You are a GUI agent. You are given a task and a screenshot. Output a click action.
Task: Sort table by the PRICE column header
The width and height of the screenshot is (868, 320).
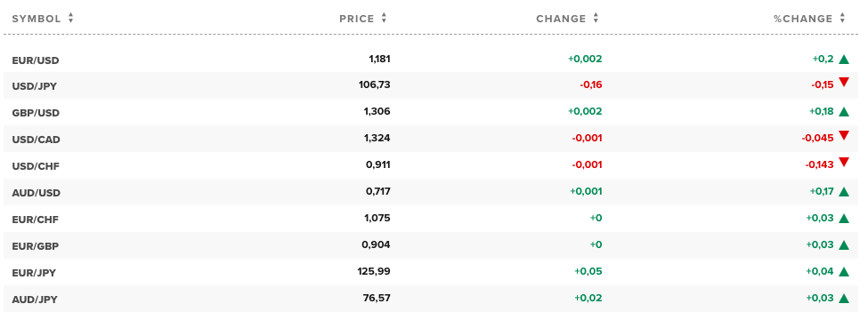[357, 19]
